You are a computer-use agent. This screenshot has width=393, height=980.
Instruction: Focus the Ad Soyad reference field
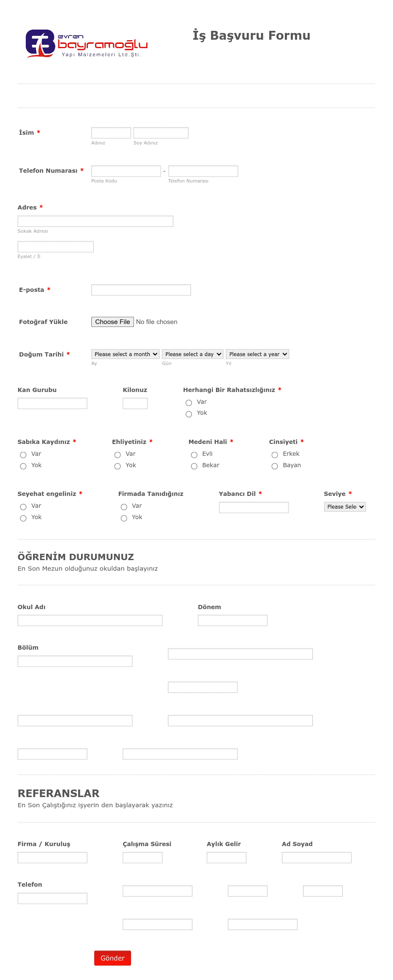317,857
